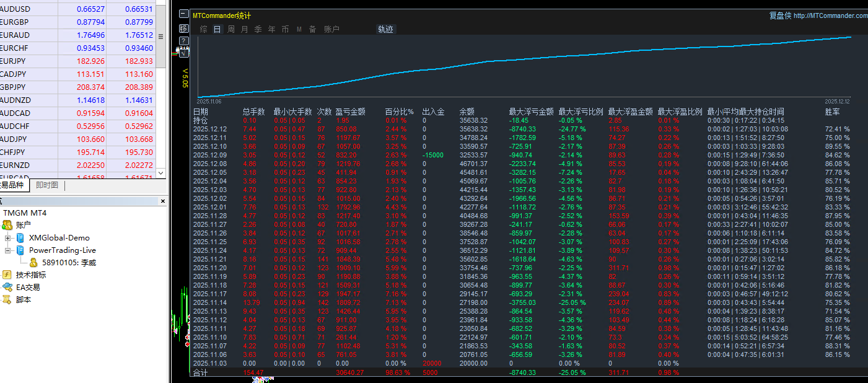Switch to the 周 weekly statistics tab
The height and width of the screenshot is (383, 868).
(230, 29)
